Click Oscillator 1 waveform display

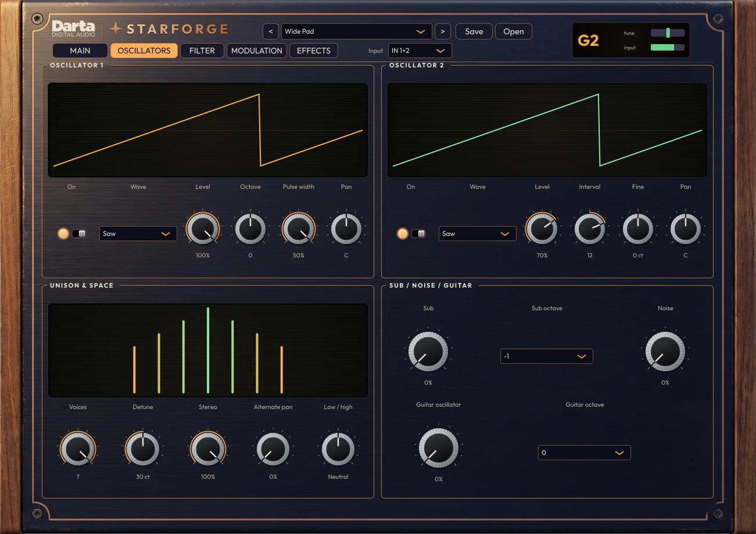208,130
